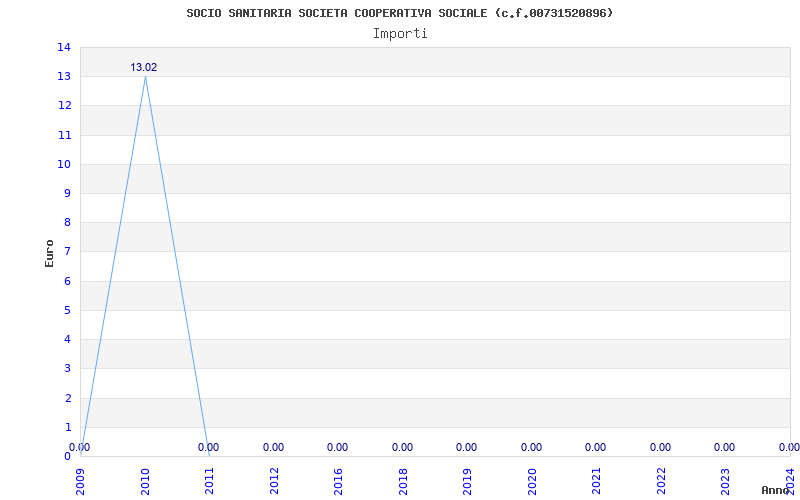Click the y-axis tick 3

click(68, 368)
